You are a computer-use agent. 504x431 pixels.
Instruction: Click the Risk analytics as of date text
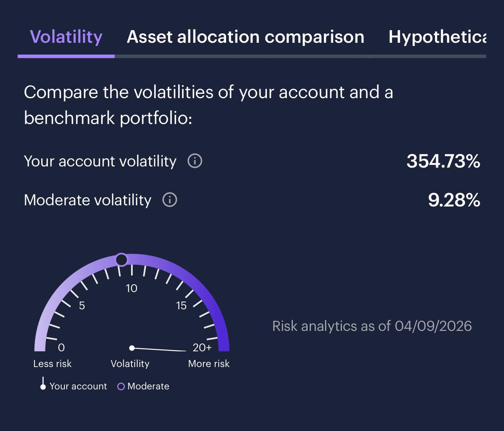pyautogui.click(x=372, y=326)
